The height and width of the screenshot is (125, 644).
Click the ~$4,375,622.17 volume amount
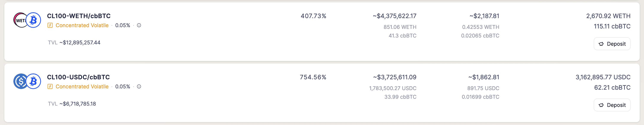pos(395,16)
